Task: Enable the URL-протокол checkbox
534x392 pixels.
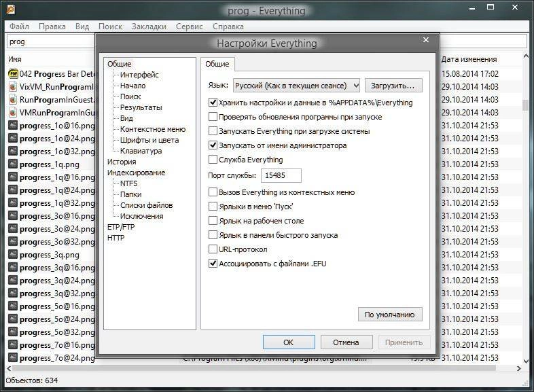Action: coord(213,249)
